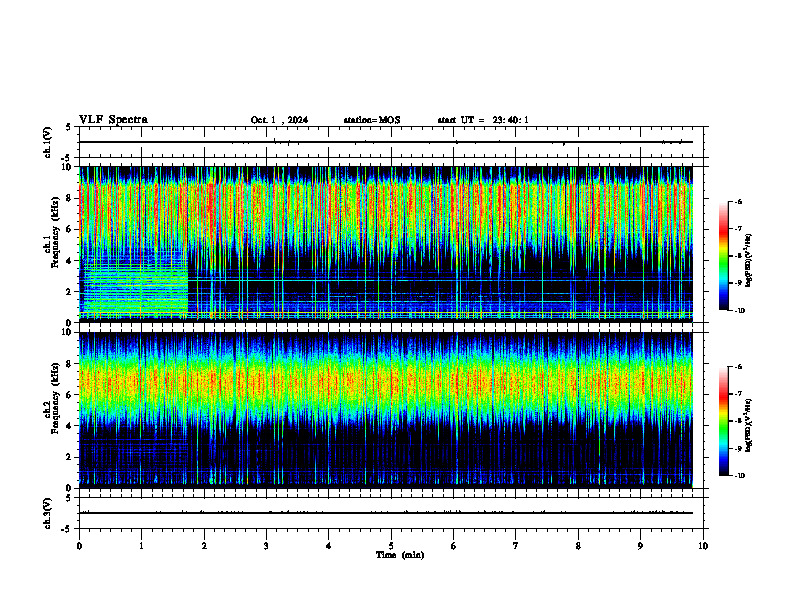Click the date text "Oct. 1 , 2024"
The image size is (792, 612).
pyautogui.click(x=279, y=120)
